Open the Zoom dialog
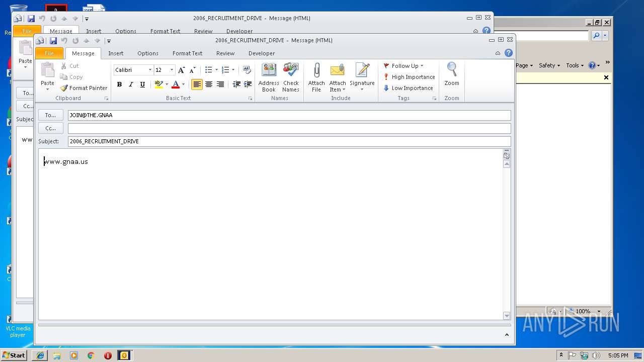644x362 pixels. click(x=452, y=74)
